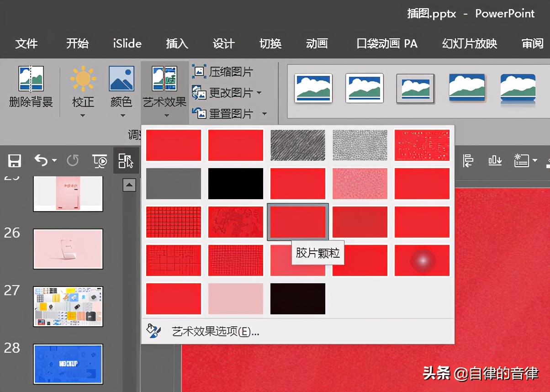Select the Film Grain (胶片颗粒) effect thumbnail
Screen dimensions: 550x392
click(x=298, y=222)
